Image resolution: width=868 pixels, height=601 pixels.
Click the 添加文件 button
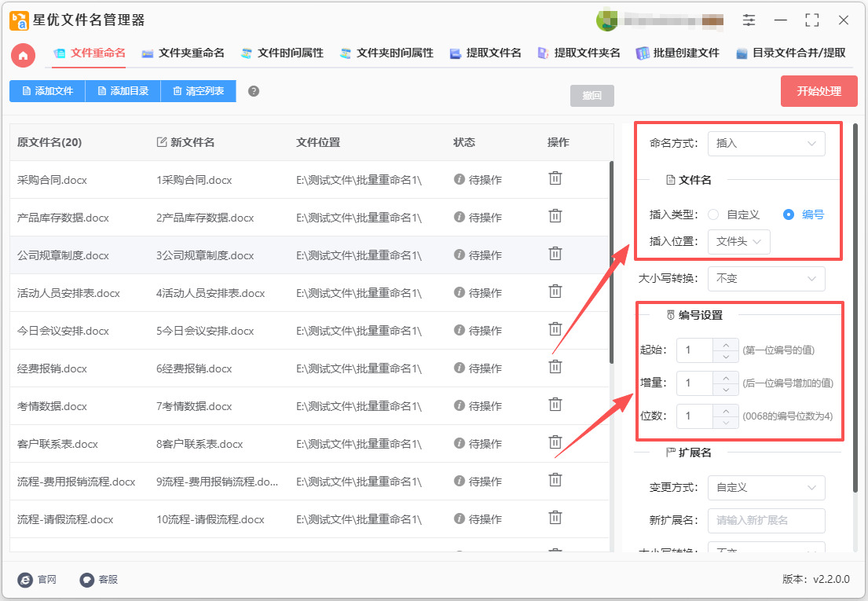click(x=47, y=91)
